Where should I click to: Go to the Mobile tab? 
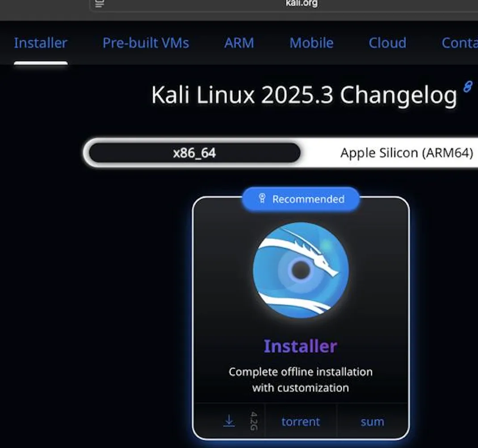(x=311, y=43)
